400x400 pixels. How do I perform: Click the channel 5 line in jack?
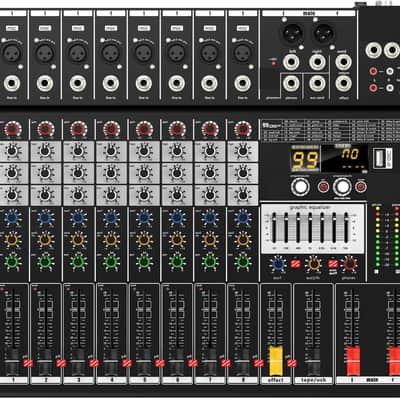(144, 83)
